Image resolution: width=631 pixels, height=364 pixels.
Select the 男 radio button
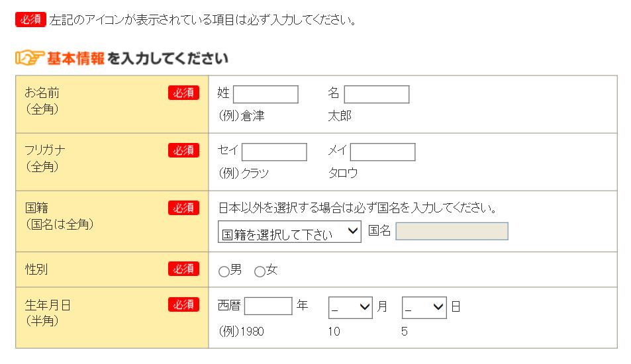point(224,271)
